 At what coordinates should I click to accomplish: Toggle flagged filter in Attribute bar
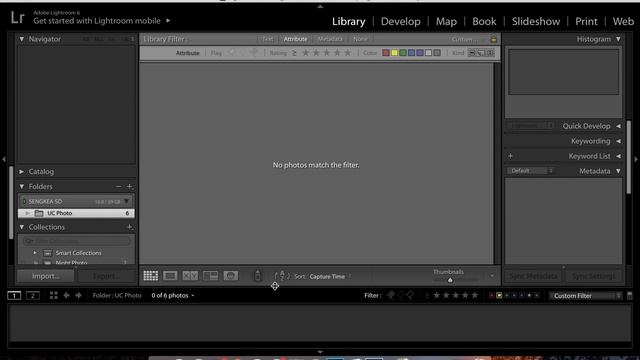click(x=232, y=53)
